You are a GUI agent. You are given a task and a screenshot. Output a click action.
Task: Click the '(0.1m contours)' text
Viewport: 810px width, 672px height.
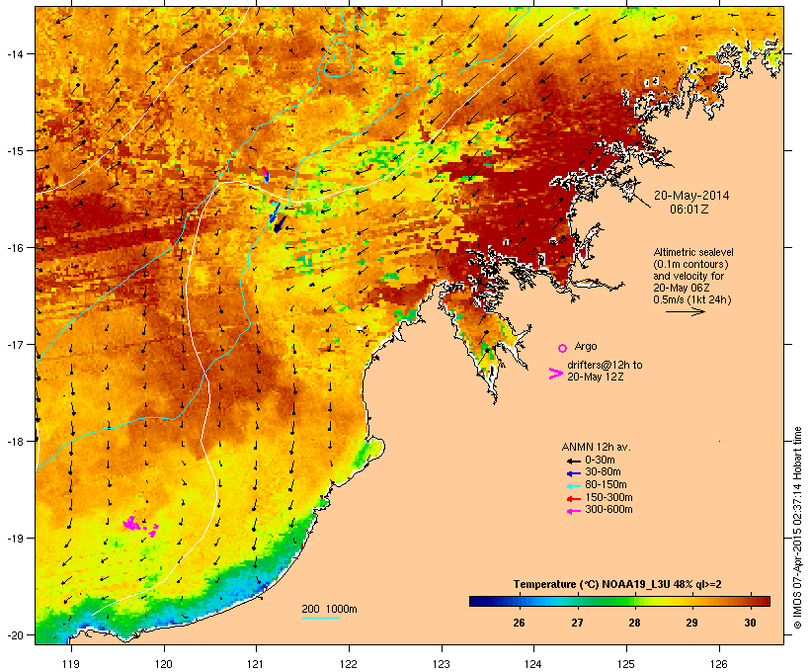(690, 264)
